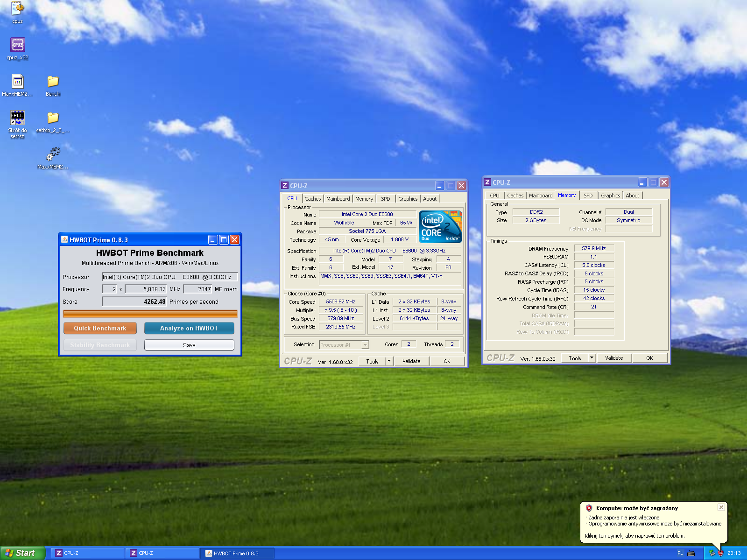This screenshot has height=560, width=747.
Task: Open the Start menu
Action: coord(22,553)
